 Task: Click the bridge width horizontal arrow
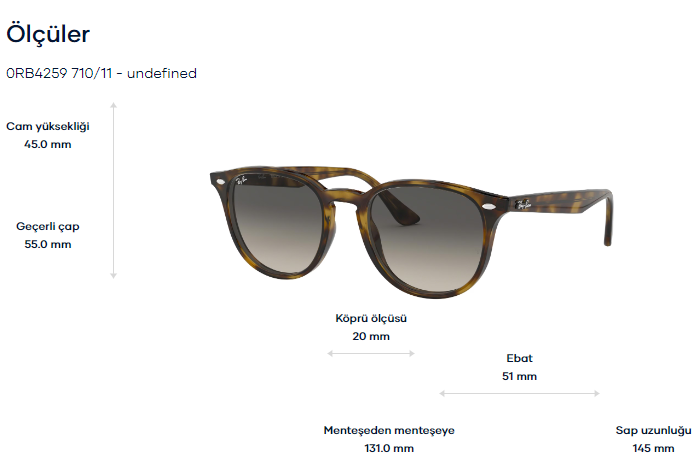coord(371,353)
